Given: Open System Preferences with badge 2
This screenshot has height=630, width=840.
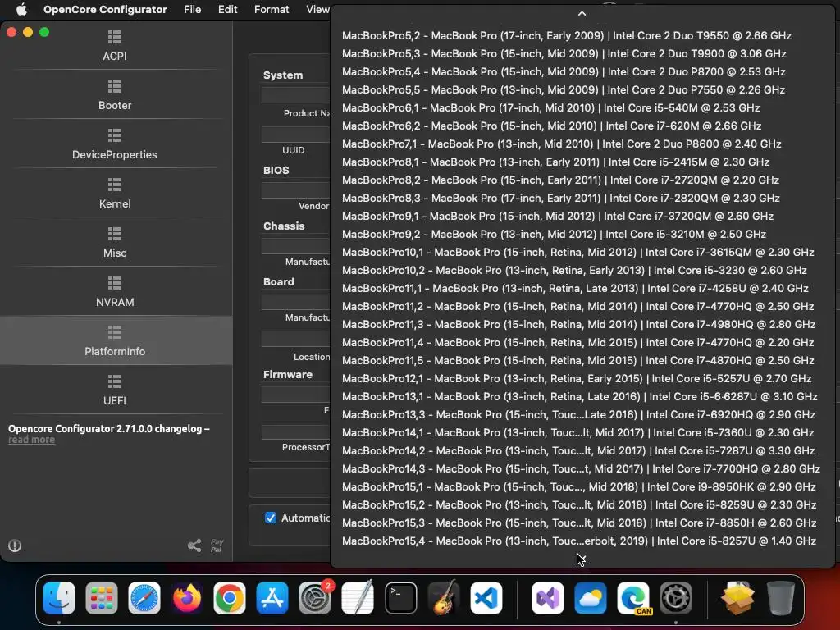Looking at the screenshot, I should 315,598.
